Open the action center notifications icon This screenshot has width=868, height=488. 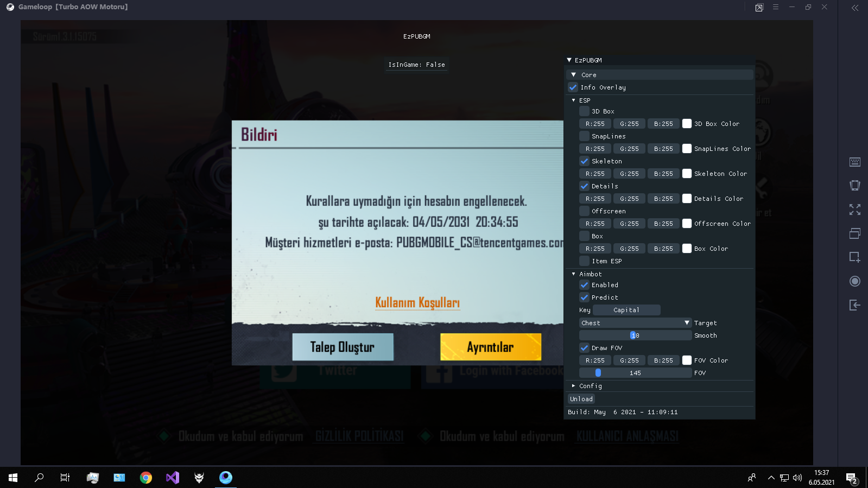[851, 478]
